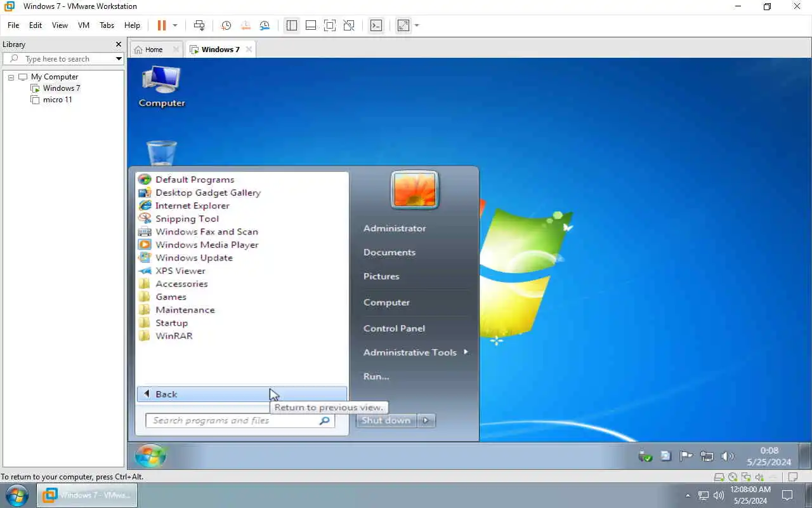The image size is (812, 508).
Task: Click the guest network tray icon
Action: point(707,456)
